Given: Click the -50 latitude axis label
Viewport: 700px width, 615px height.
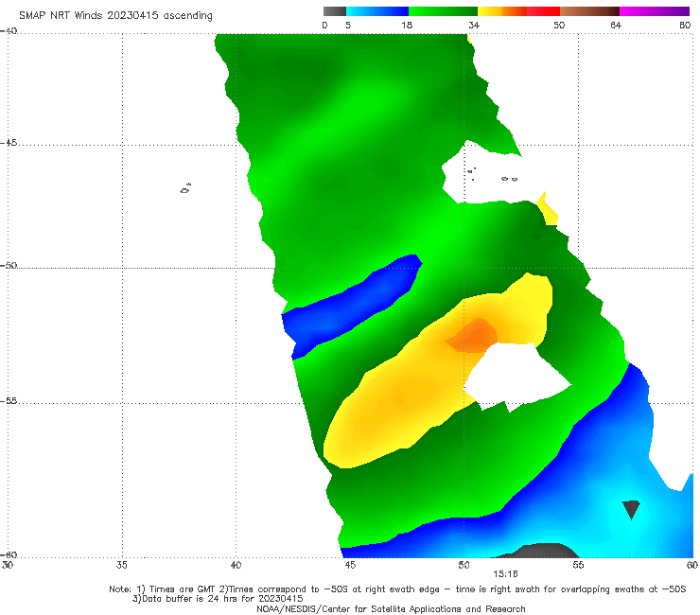Looking at the screenshot, I should [9, 265].
